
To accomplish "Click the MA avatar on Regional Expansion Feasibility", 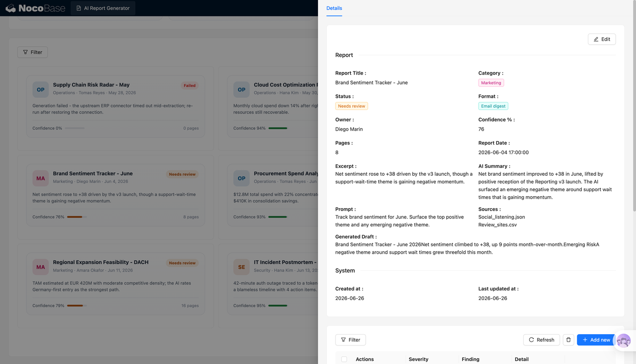I will point(41,267).
